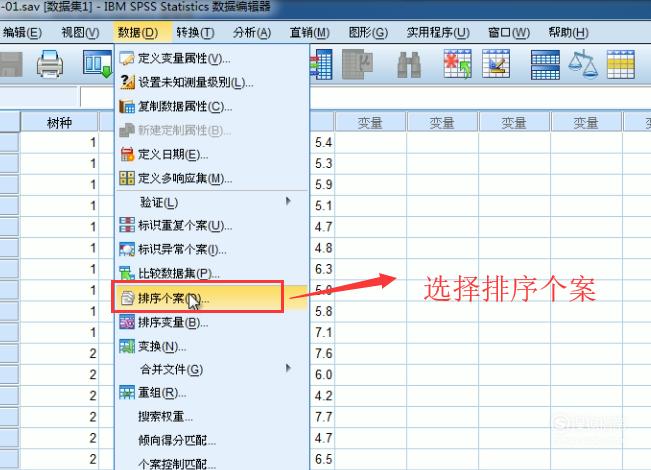Select 定义多响应集(M) menu entry
The image size is (651, 470).
[212, 179]
